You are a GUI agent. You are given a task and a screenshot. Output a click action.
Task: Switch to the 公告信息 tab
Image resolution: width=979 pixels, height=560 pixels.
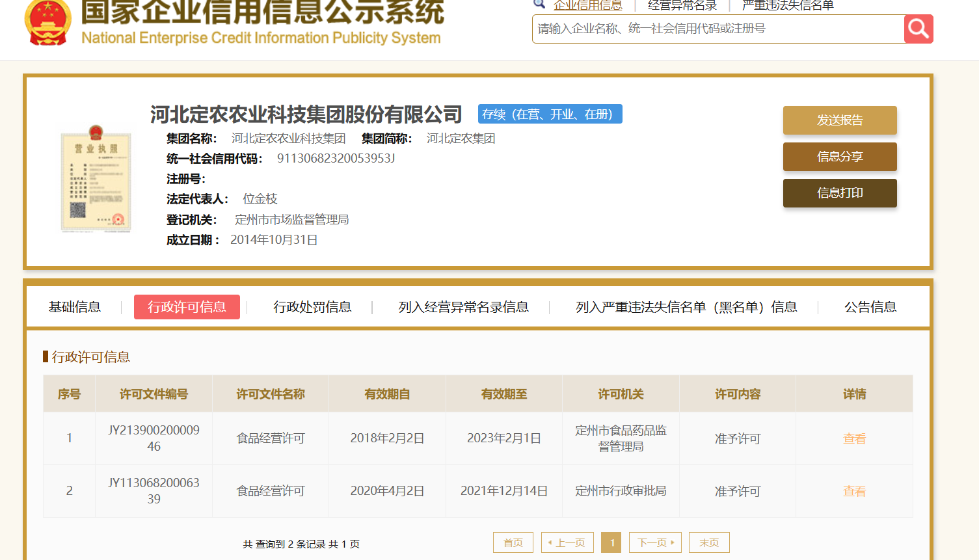[870, 307]
